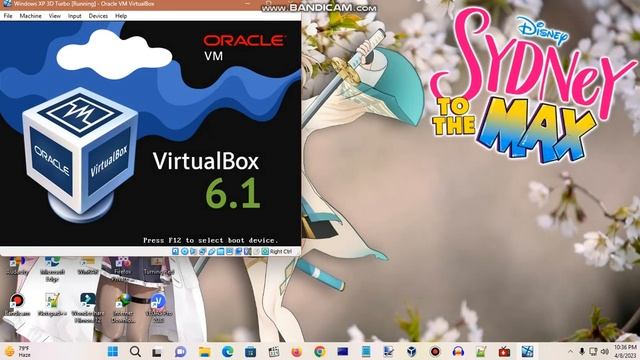The height and width of the screenshot is (360, 640).
Task: Open the Windows Start menu
Action: point(113,351)
